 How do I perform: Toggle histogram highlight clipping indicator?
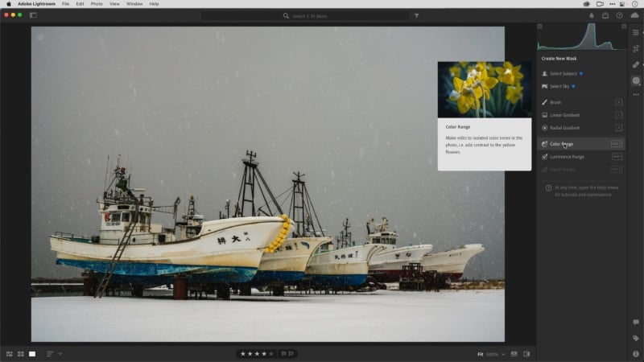624,27
